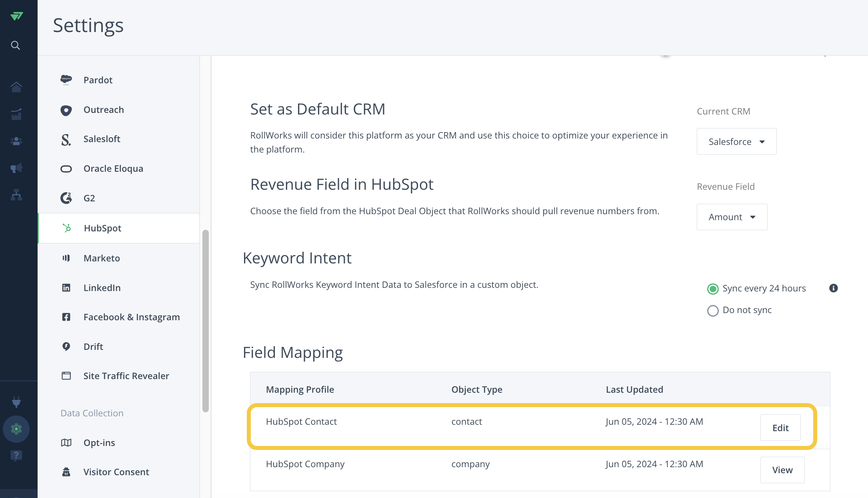Click the LinkedIn logo icon
868x498 pixels.
click(66, 287)
